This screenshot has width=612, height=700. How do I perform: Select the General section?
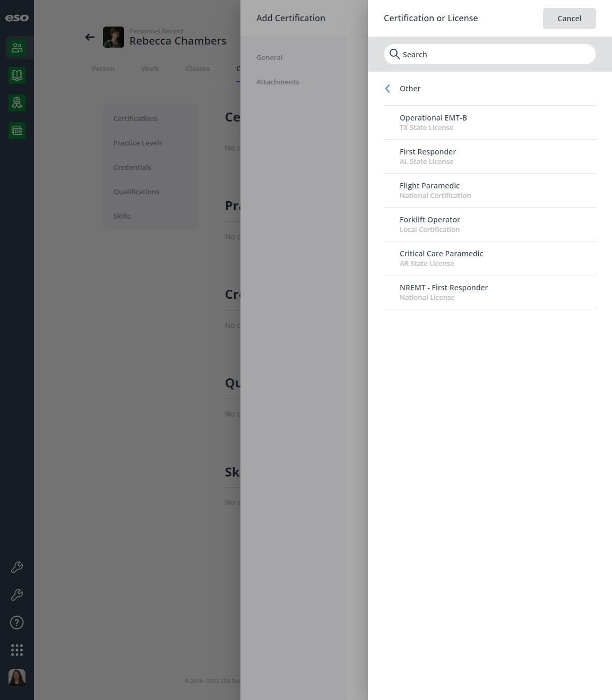click(x=269, y=57)
